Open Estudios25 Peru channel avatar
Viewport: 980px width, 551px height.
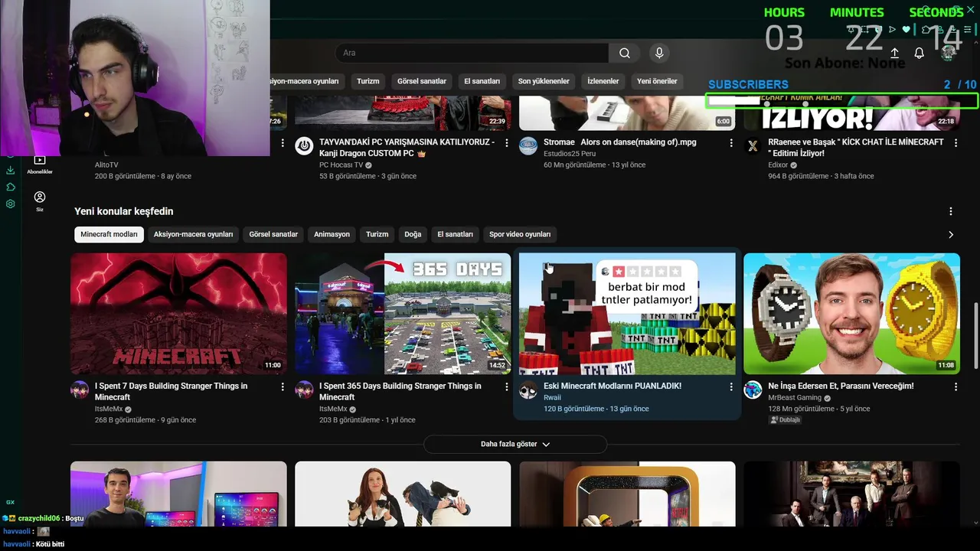point(528,145)
